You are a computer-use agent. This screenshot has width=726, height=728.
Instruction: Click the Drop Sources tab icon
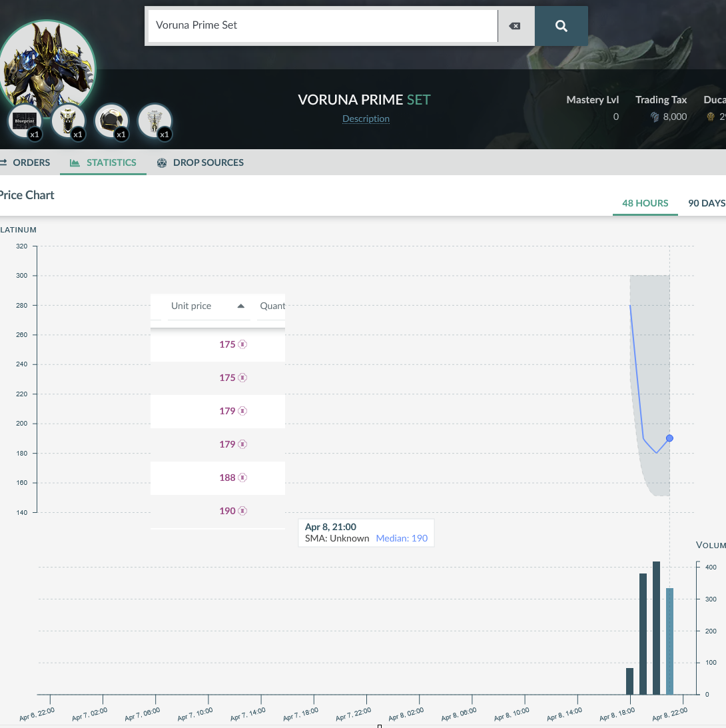click(162, 163)
